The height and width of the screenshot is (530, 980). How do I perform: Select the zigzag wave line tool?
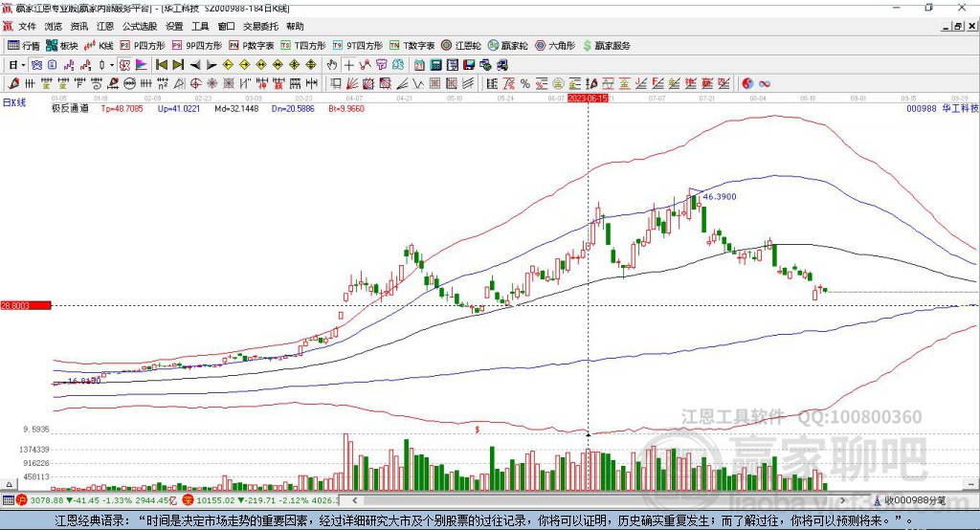coord(418,83)
